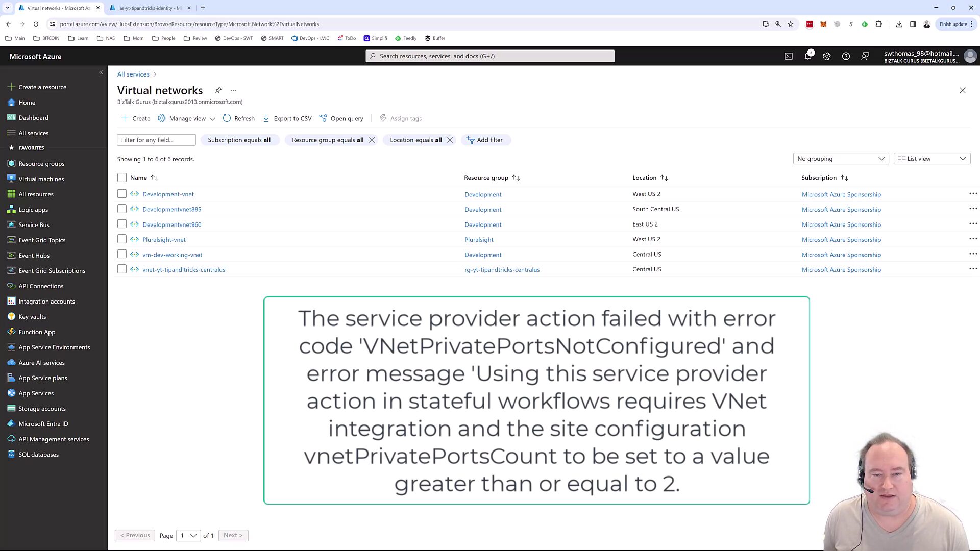980x551 pixels.
Task: Open the Subscription equals all filter
Action: tap(239, 140)
